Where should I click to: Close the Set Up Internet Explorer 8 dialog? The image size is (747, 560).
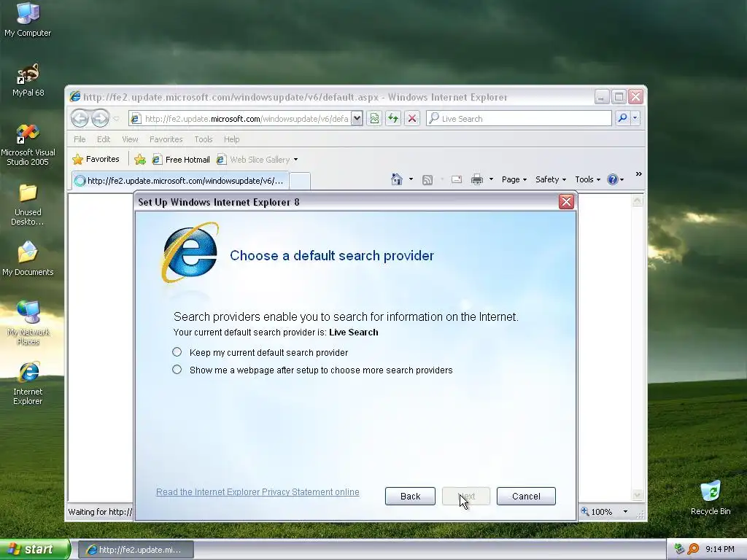coord(566,201)
